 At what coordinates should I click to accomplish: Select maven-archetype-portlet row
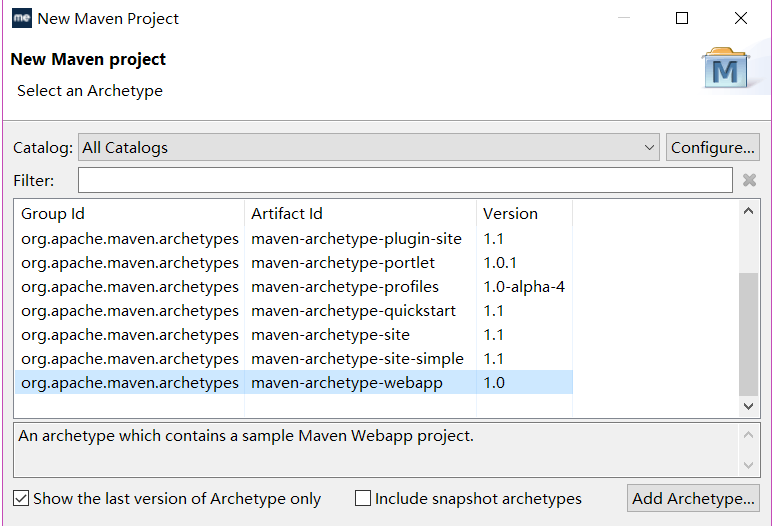click(294, 263)
